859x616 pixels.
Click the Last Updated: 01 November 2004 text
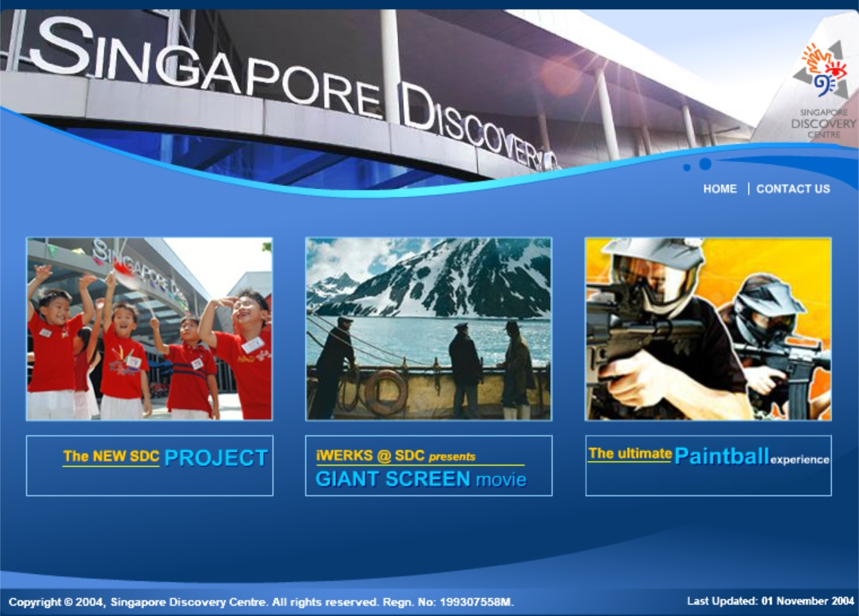pyautogui.click(x=770, y=601)
